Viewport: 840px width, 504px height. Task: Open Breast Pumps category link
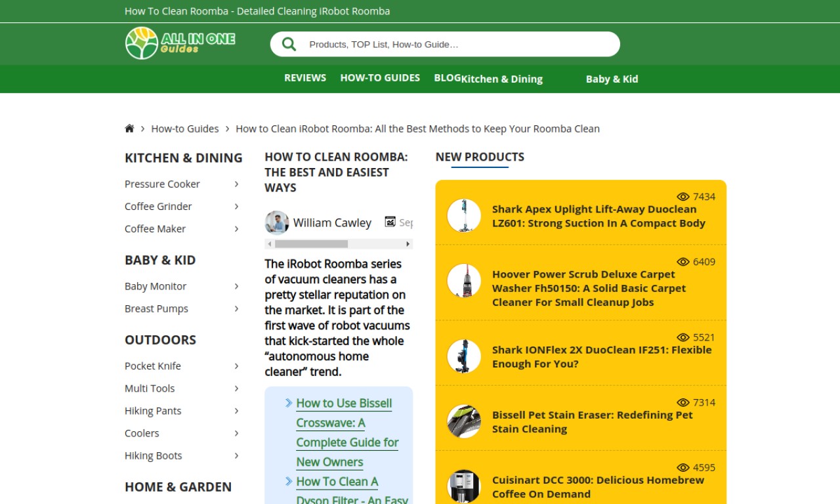pyautogui.click(x=156, y=308)
